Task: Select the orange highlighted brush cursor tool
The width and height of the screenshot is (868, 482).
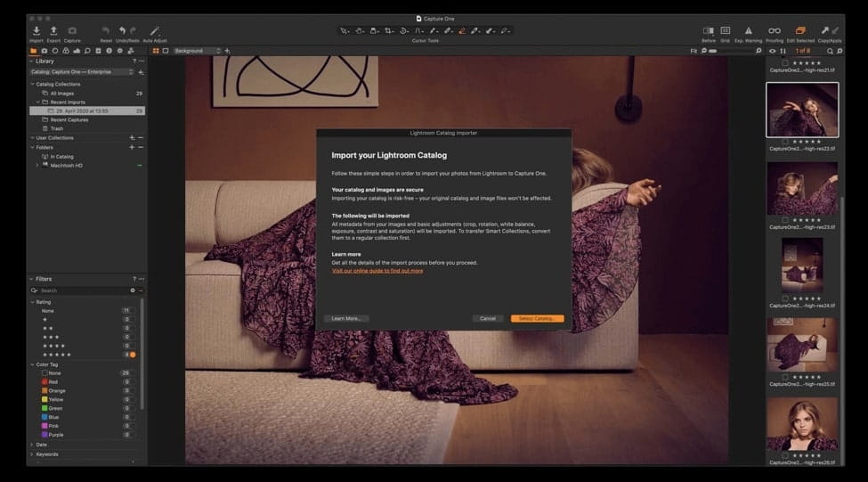Action: pyautogui.click(x=462, y=31)
